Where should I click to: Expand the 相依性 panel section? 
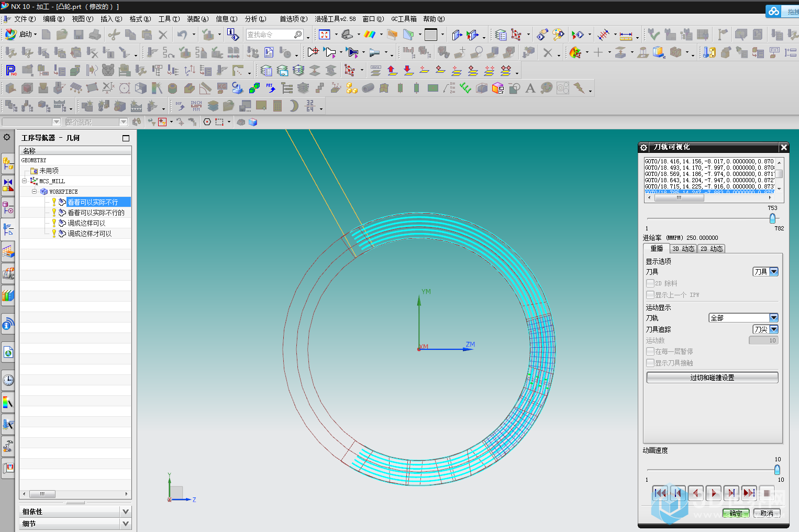[125, 512]
